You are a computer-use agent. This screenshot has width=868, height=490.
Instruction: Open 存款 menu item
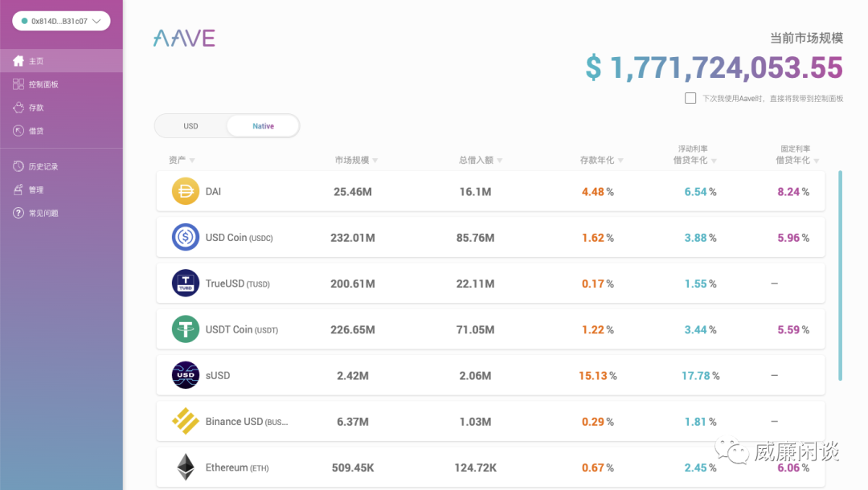coord(61,108)
